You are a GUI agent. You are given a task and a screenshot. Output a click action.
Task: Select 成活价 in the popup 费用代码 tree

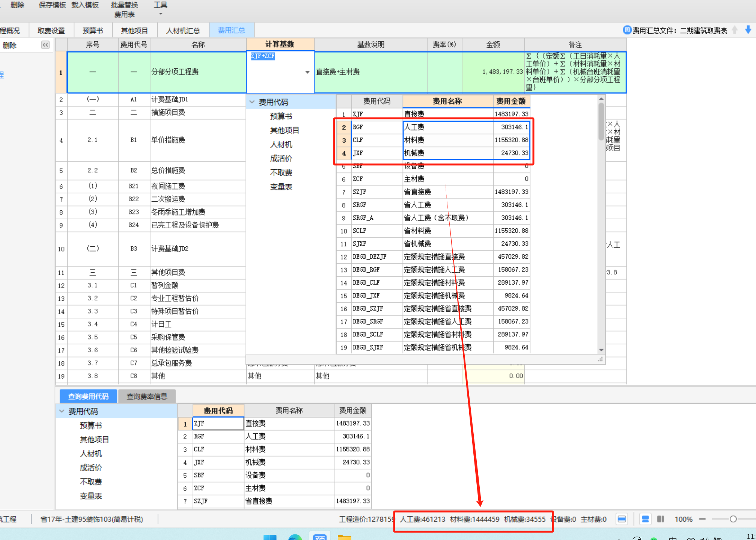(x=281, y=158)
